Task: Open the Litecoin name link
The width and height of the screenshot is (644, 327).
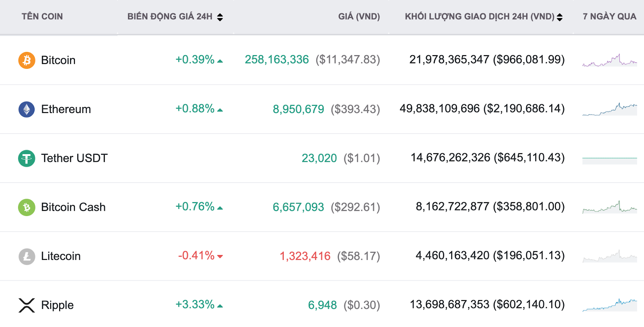Action: click(x=61, y=256)
